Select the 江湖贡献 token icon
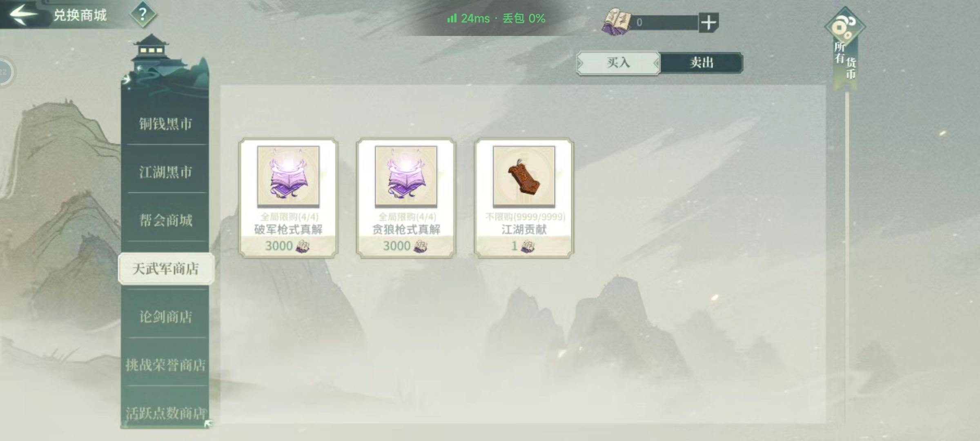 click(524, 176)
